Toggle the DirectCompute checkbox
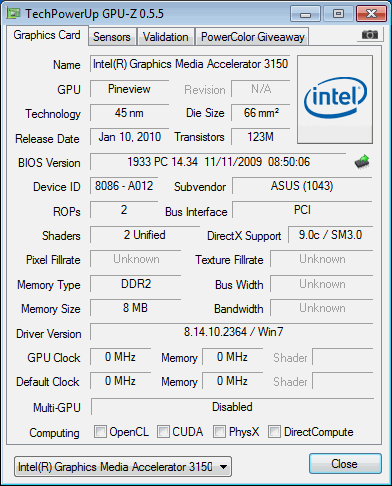This screenshot has width=392, height=486. [x=274, y=432]
